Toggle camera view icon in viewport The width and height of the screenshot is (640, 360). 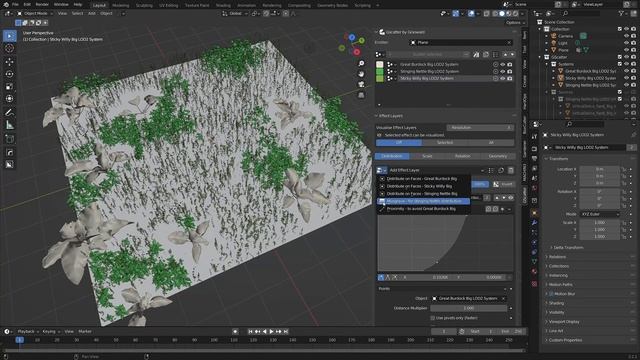click(x=361, y=84)
